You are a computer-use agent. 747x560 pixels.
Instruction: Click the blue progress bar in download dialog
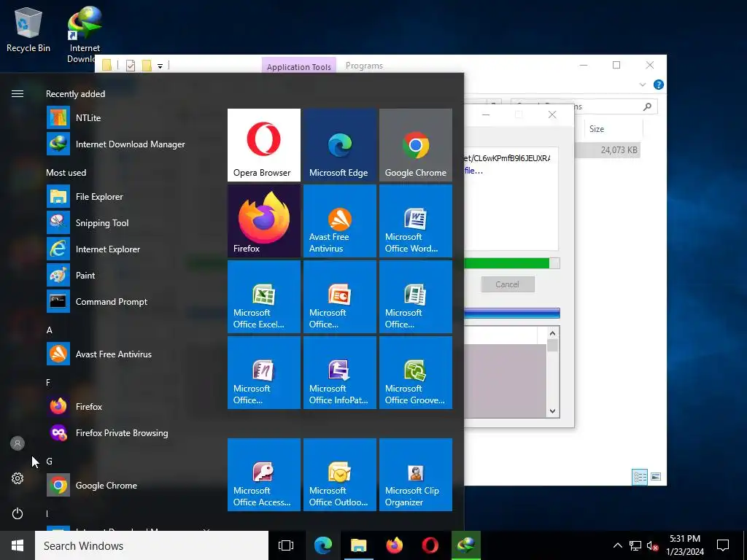pos(511,313)
